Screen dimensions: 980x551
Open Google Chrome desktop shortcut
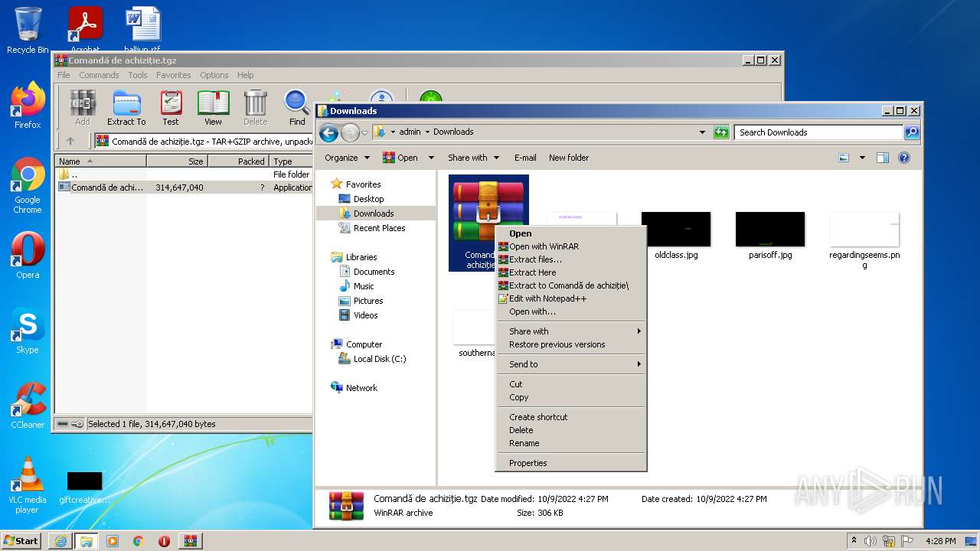[28, 186]
